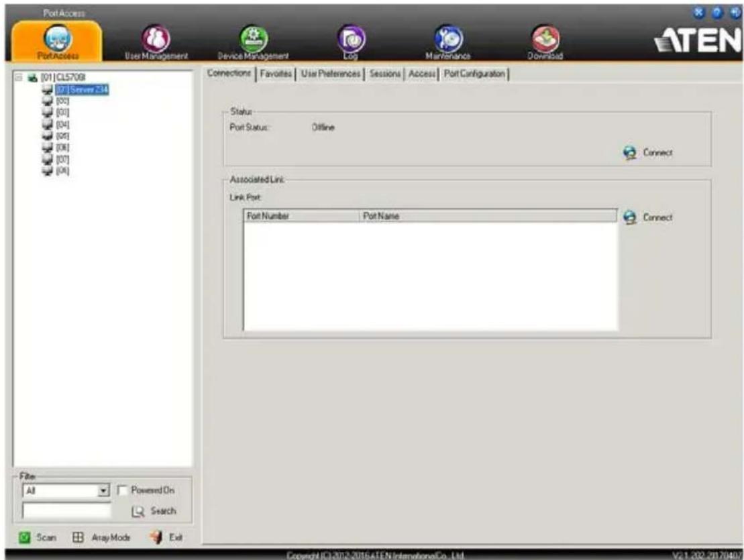
Task: Click the Port Status label
Action: [250, 127]
